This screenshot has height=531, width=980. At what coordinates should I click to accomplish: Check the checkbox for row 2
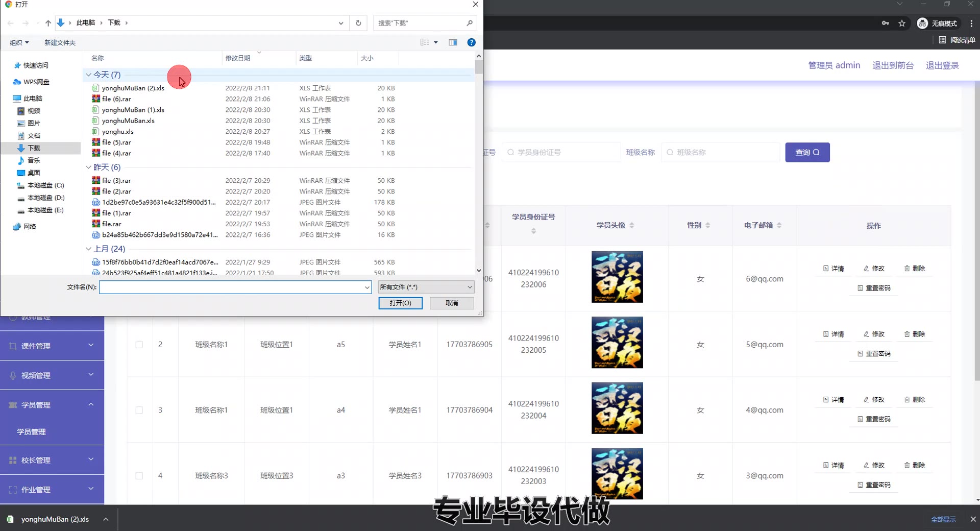(x=139, y=345)
